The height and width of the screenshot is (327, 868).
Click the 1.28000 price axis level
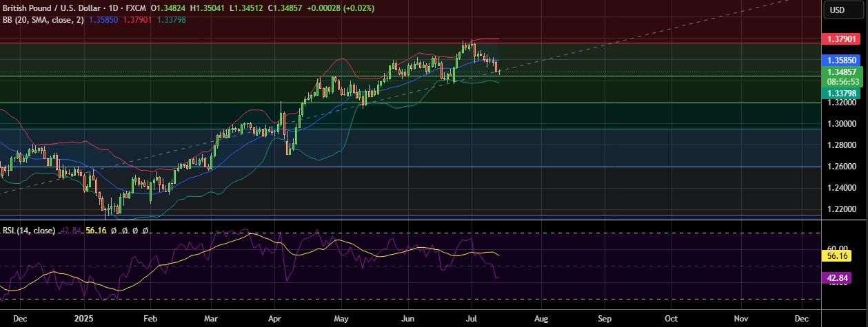(x=841, y=145)
